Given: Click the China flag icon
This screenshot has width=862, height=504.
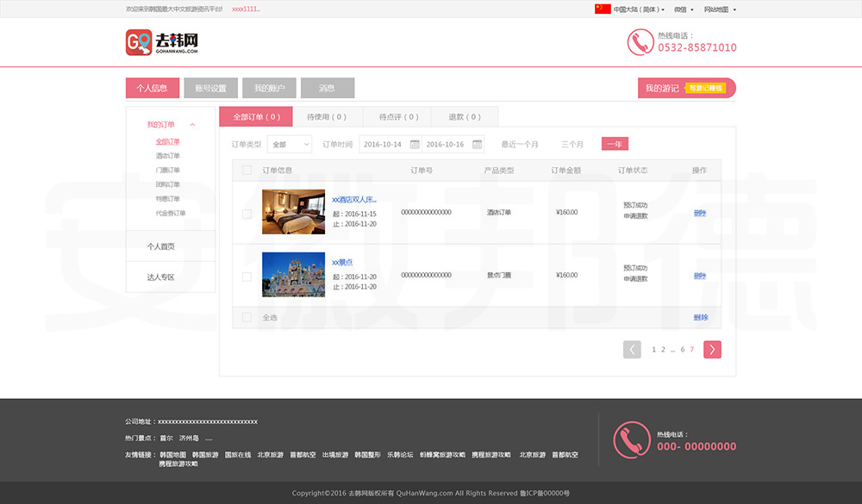Looking at the screenshot, I should coord(603,9).
